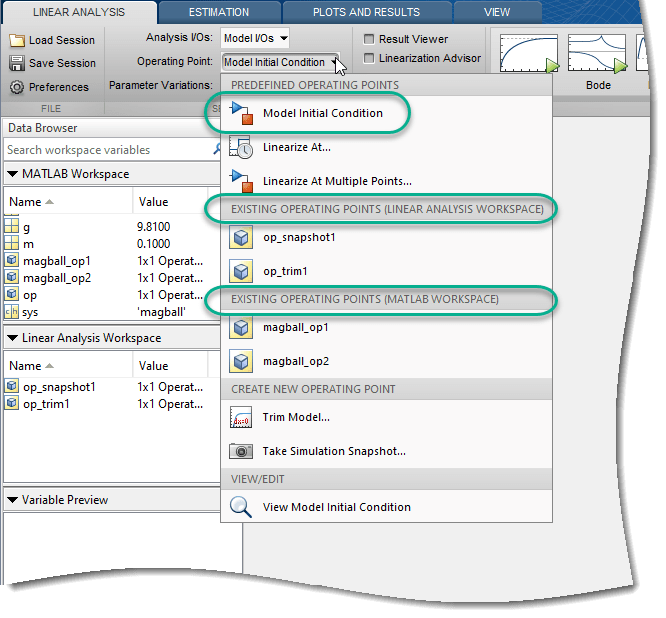Click the Bode plot icon
666x618 pixels.
pyautogui.click(x=597, y=54)
